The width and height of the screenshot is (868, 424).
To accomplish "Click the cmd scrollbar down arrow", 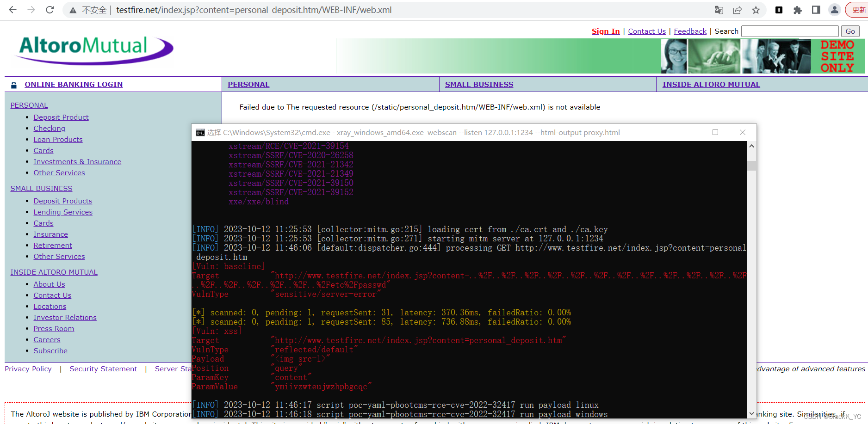I will click(751, 414).
